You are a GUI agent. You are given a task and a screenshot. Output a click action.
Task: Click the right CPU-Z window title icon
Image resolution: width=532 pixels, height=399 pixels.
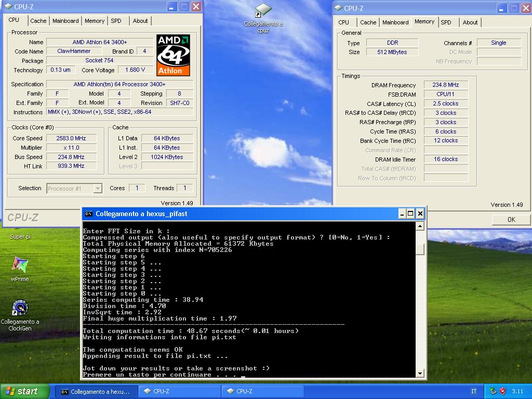338,8
